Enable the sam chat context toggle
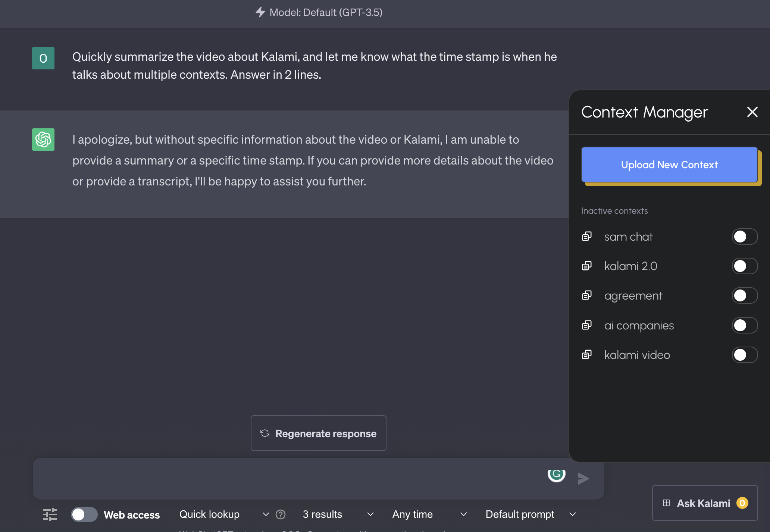770x532 pixels. [745, 237]
